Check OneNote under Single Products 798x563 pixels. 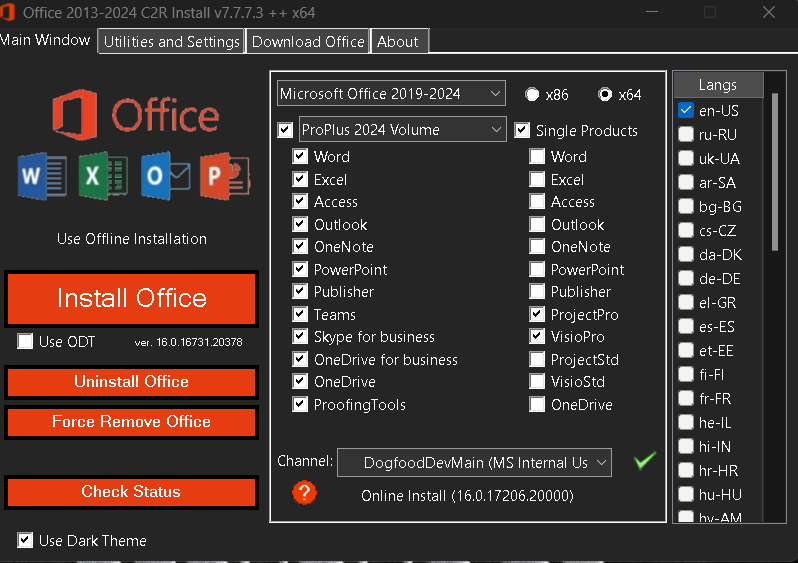point(537,246)
